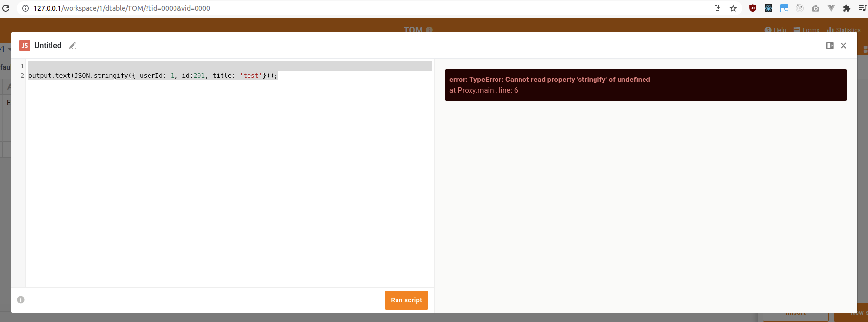The height and width of the screenshot is (322, 868).
Task: Click the TypeError error message box
Action: click(x=645, y=85)
